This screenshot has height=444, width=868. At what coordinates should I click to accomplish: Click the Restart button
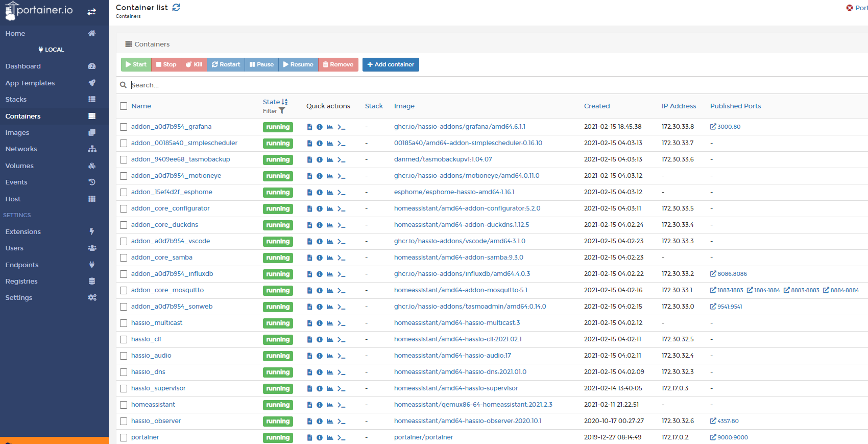(226, 64)
